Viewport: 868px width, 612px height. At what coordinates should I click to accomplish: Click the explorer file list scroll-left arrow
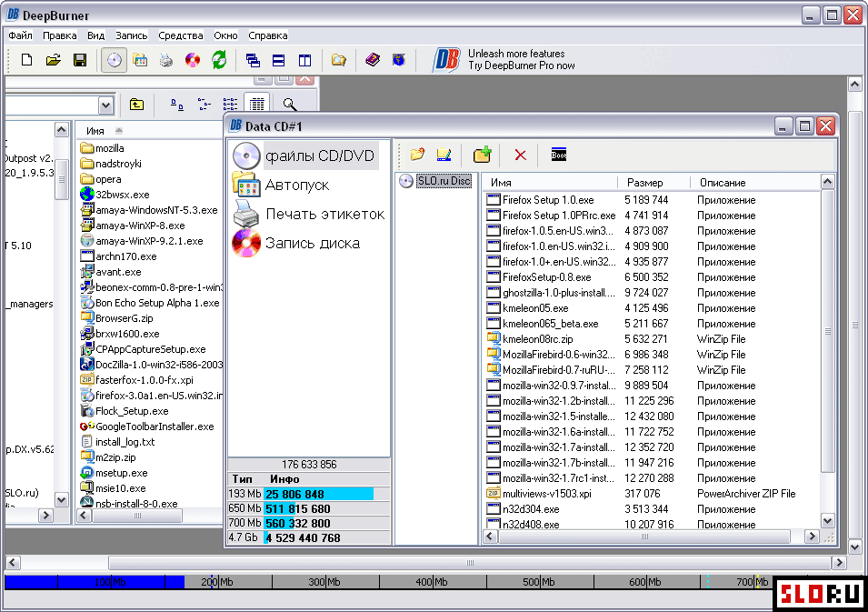[x=85, y=515]
